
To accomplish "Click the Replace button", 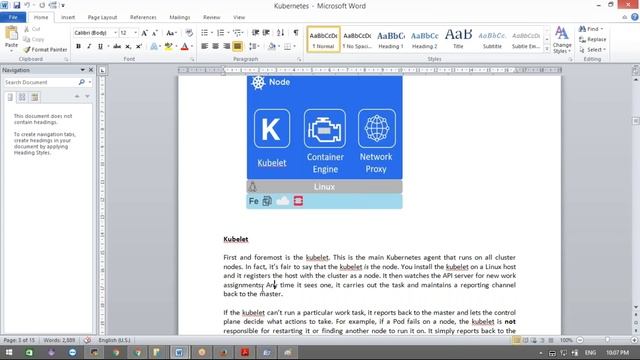I will (593, 40).
